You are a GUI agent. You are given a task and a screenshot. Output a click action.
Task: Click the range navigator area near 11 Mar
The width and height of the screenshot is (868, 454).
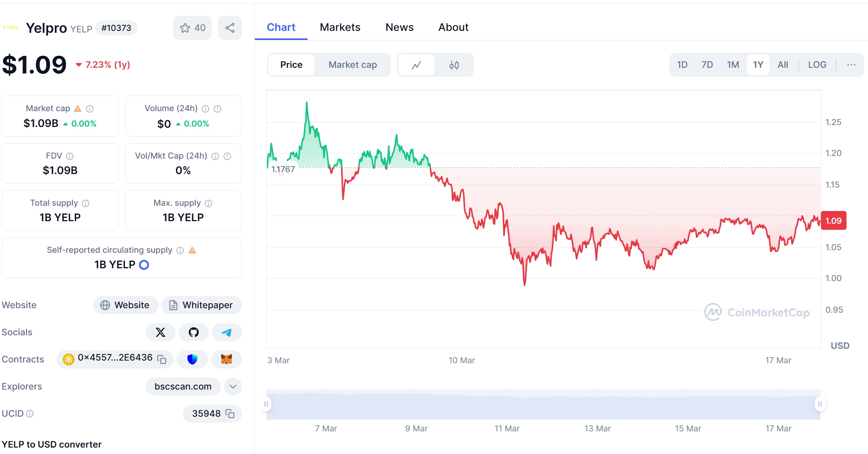click(x=507, y=405)
